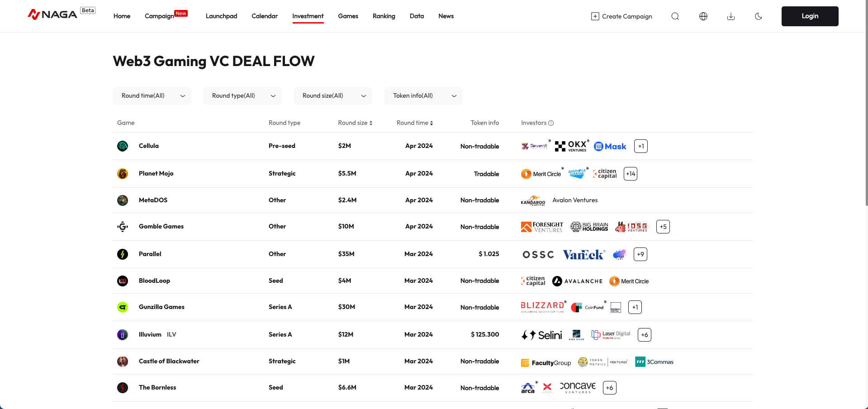
Task: Click the download icon in header
Action: [730, 16]
